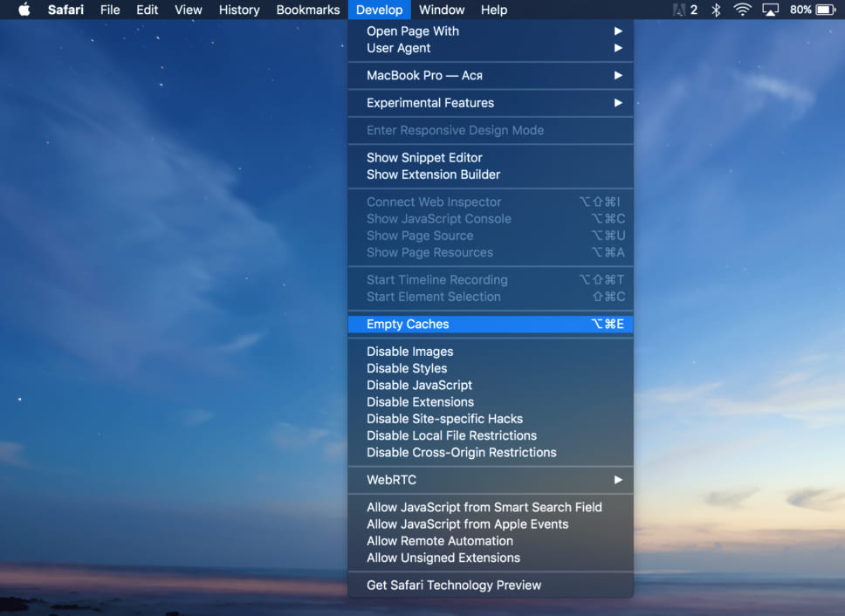Image resolution: width=845 pixels, height=616 pixels.
Task: Open the Bookmarks menu
Action: (x=307, y=10)
